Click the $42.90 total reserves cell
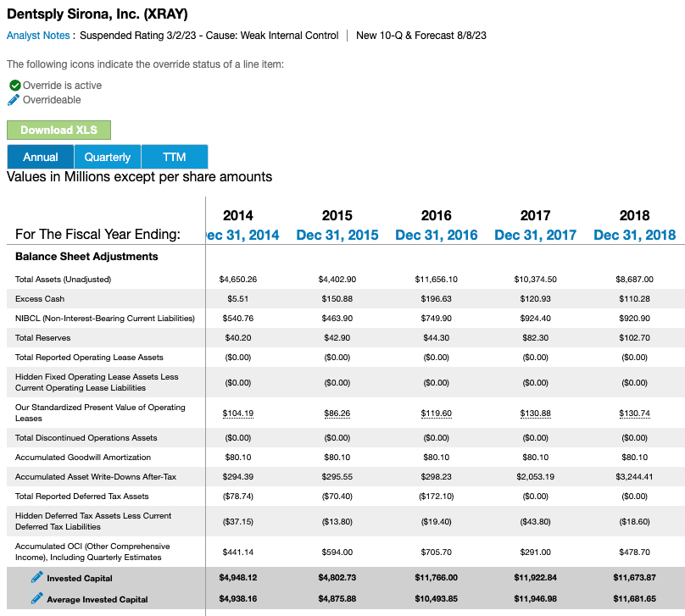Screen dimensions: 685x616 coord(337,338)
